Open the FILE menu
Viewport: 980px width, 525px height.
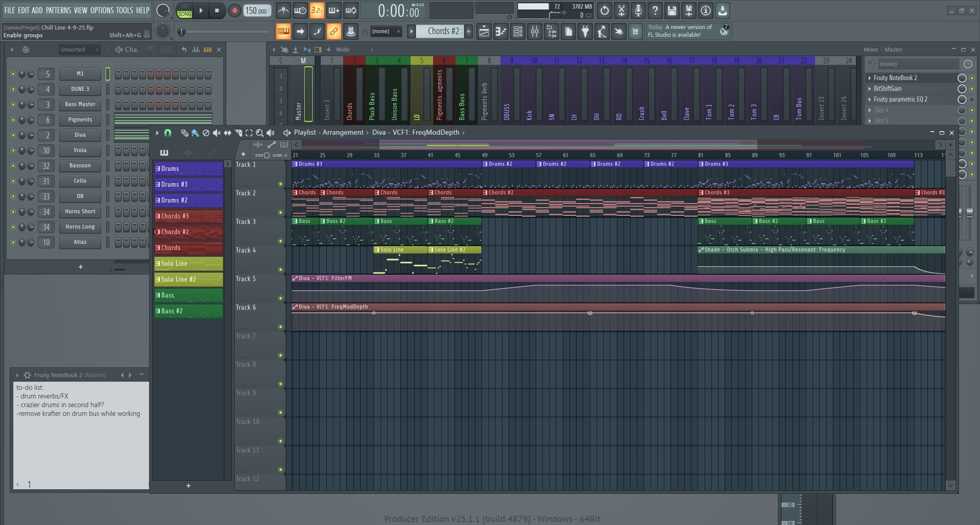(x=10, y=10)
